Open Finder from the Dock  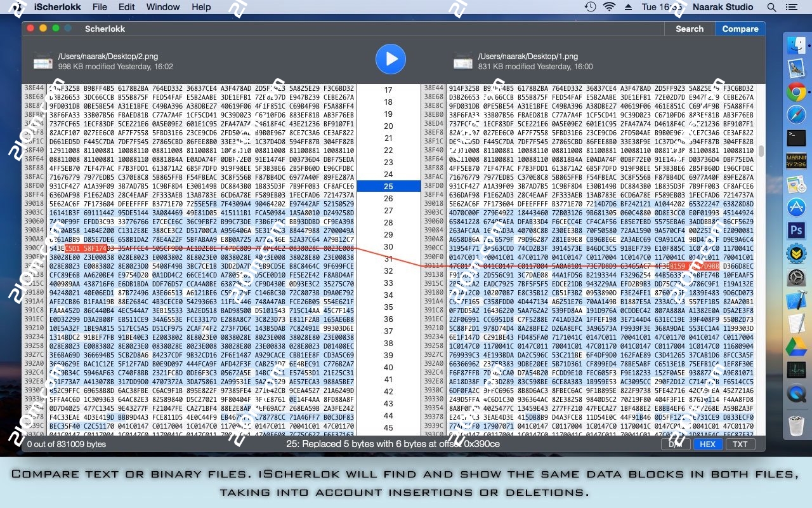pos(796,45)
